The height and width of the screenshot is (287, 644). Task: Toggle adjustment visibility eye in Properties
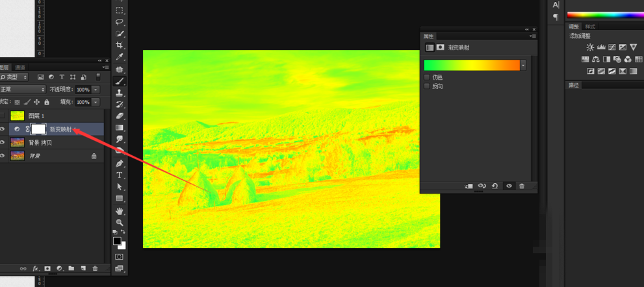pyautogui.click(x=509, y=186)
